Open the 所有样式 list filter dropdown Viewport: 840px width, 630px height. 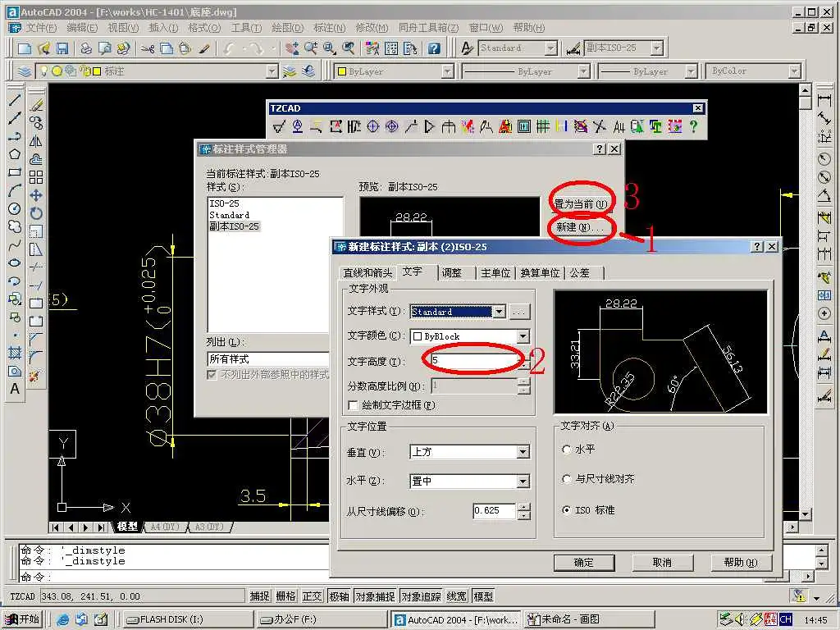tap(268, 359)
